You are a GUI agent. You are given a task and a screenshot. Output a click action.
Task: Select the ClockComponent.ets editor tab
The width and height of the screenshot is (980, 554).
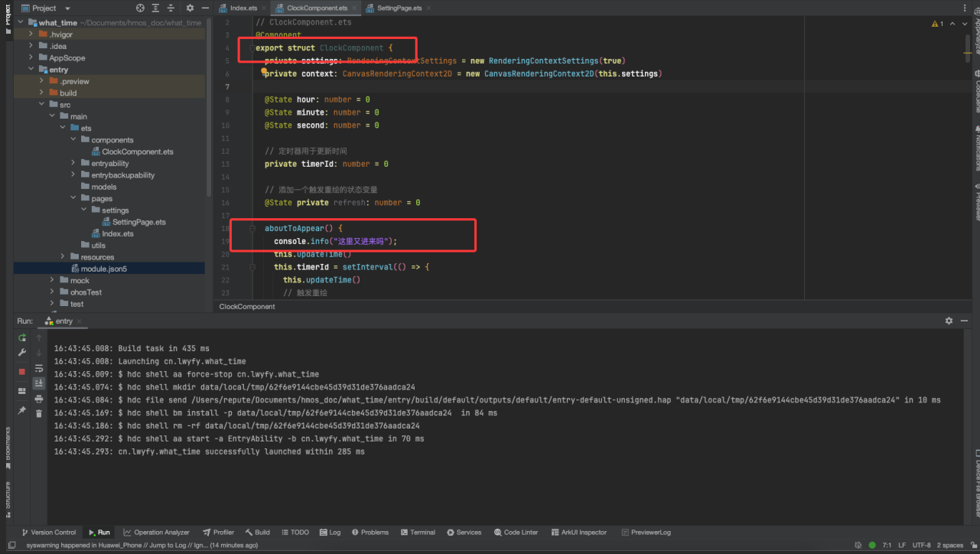(x=316, y=8)
